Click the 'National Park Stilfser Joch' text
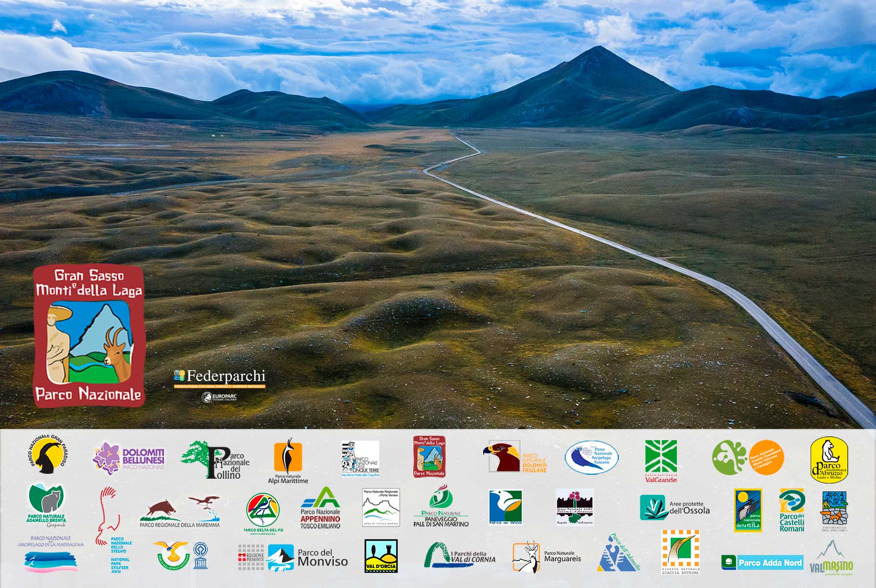 coord(120,565)
